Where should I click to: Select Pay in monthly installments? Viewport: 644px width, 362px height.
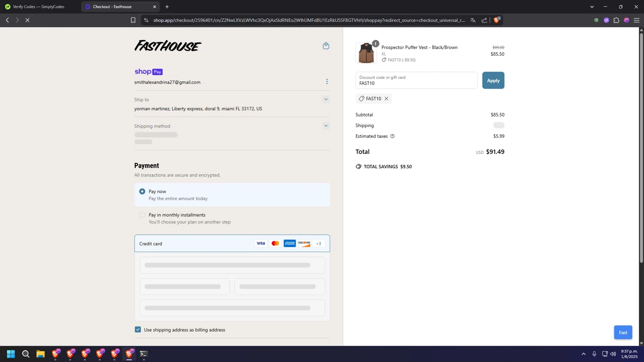pos(232,218)
